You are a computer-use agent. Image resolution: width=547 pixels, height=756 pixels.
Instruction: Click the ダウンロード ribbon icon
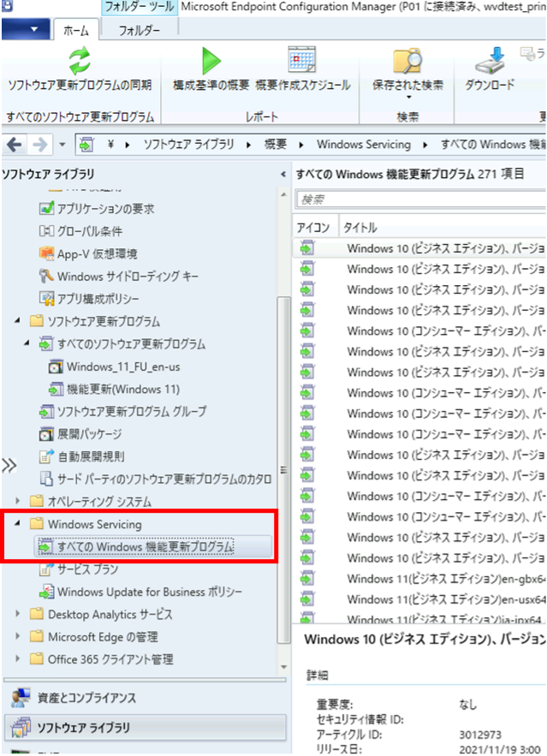pyautogui.click(x=490, y=61)
